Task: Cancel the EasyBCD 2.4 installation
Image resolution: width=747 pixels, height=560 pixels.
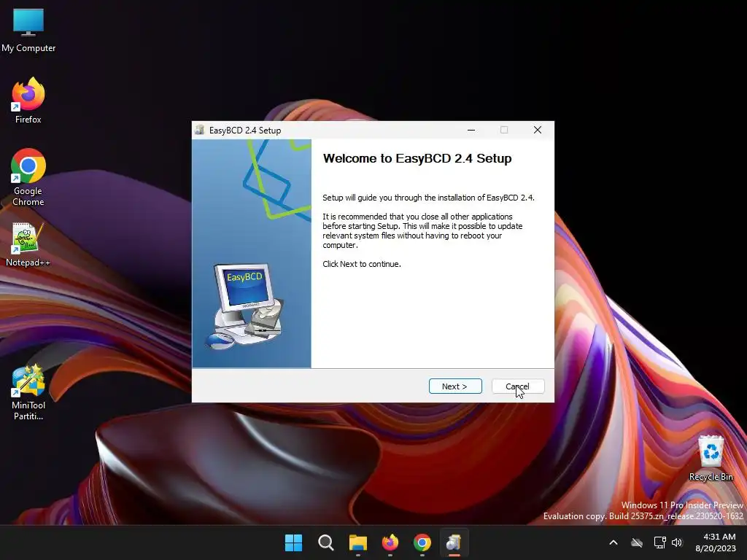Action: click(x=518, y=386)
